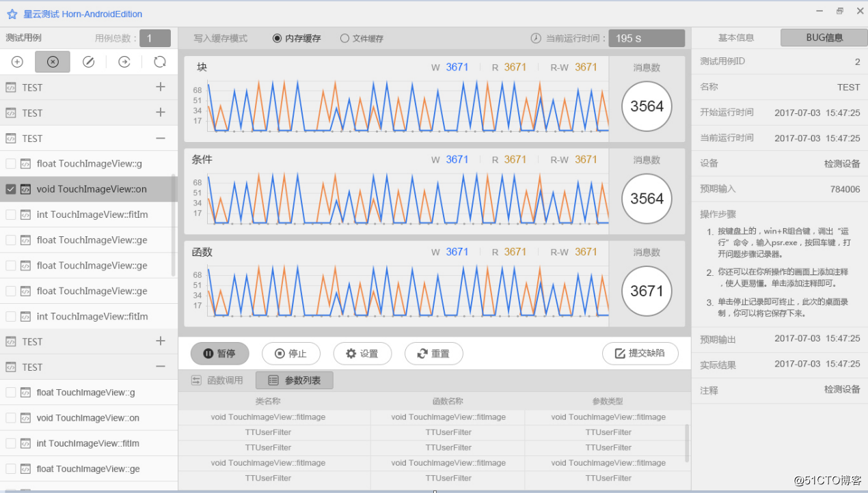This screenshot has height=493, width=868.
Task: Check the int TouchImageView::fitIm checkbox above fourth TEST
Action: pyautogui.click(x=11, y=316)
